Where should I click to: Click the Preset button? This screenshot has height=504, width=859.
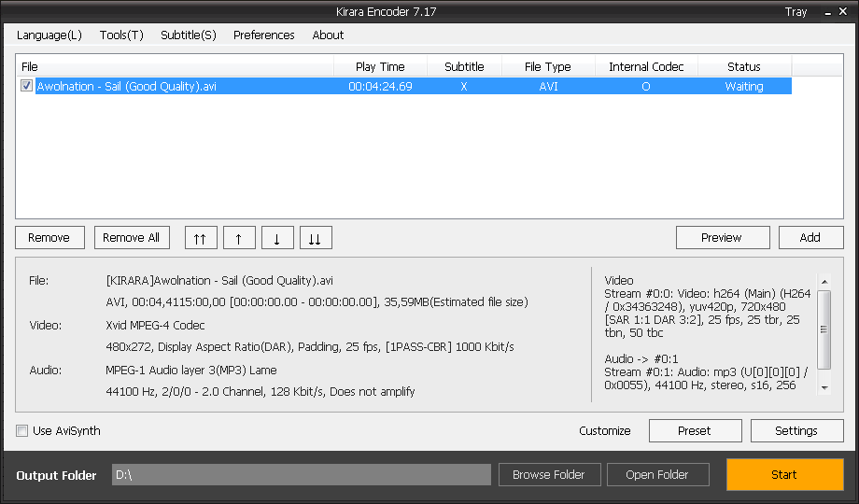pos(696,430)
